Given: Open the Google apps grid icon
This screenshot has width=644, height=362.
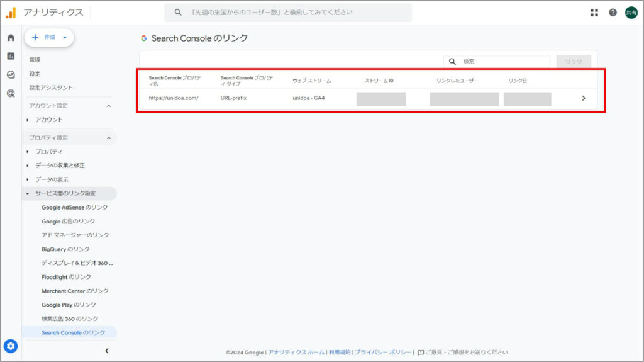Looking at the screenshot, I should click(594, 13).
